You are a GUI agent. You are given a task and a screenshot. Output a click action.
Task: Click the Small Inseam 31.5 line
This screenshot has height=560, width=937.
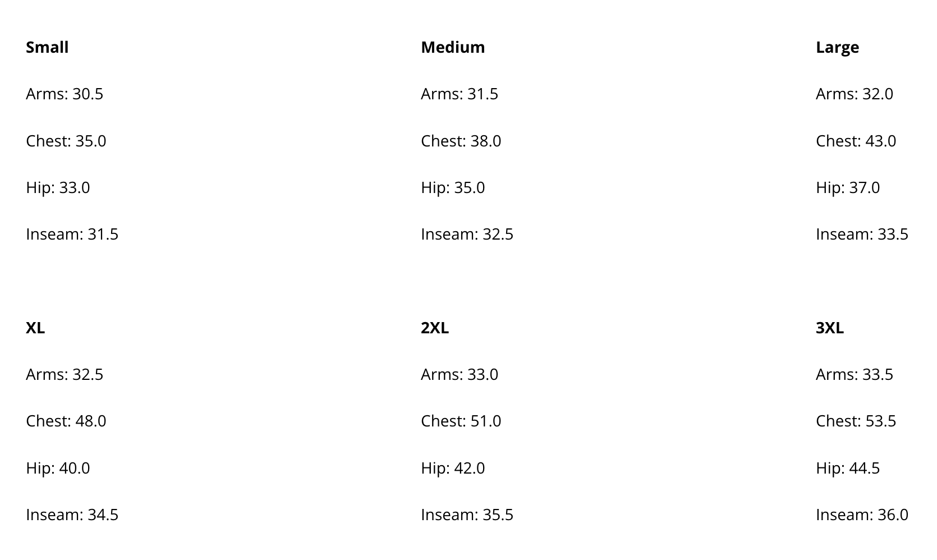(72, 234)
